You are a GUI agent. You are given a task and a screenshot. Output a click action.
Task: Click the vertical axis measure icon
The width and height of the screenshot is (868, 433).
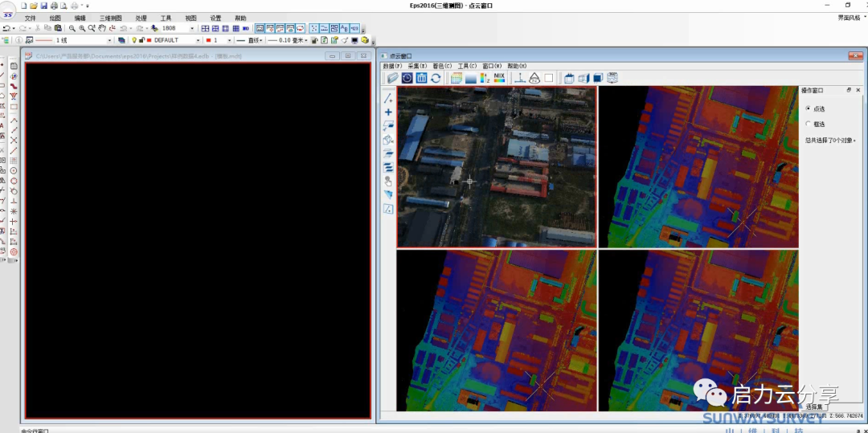520,78
